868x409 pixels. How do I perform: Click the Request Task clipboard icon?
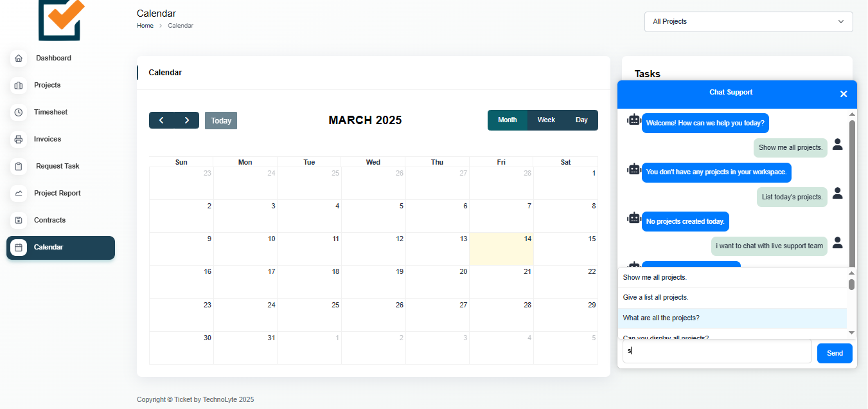(19, 167)
